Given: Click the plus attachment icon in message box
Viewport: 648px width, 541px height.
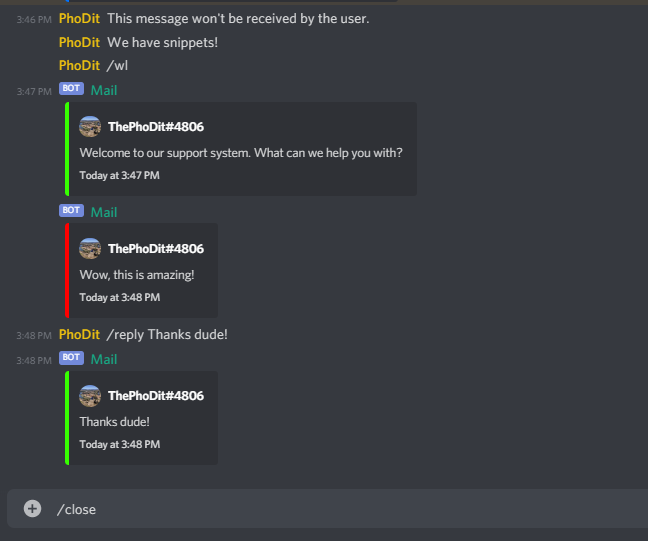Looking at the screenshot, I should [32, 508].
